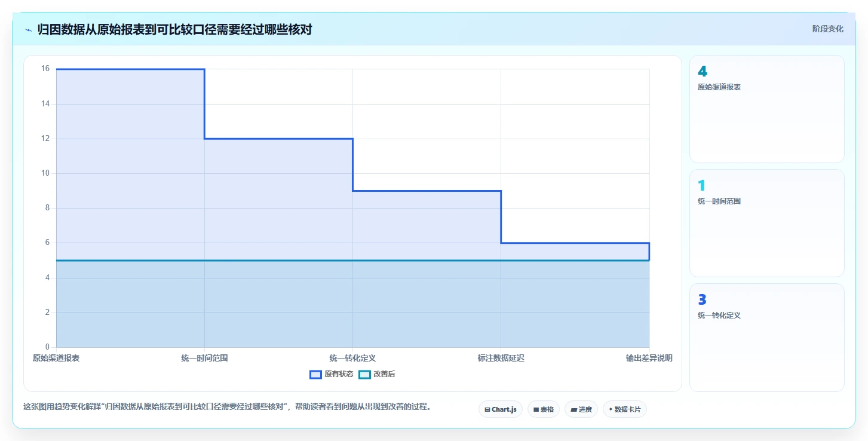Click the chart icon beside the title
868x441 pixels.
[29, 29]
